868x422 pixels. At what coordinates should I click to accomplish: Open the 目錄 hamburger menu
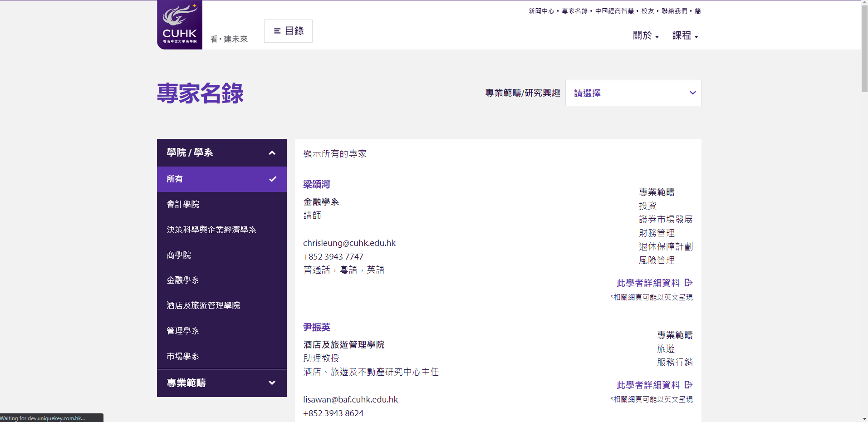pos(288,31)
